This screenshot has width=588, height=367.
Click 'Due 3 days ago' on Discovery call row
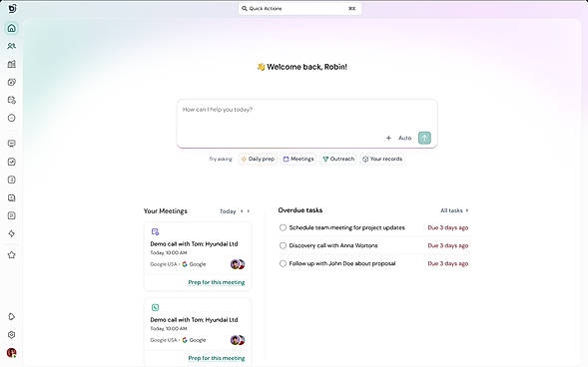pyautogui.click(x=448, y=245)
